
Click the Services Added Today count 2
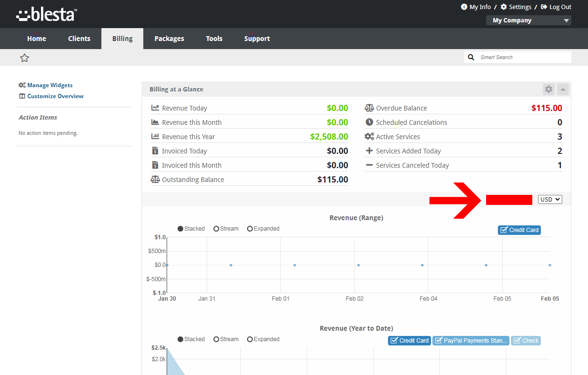(x=560, y=151)
